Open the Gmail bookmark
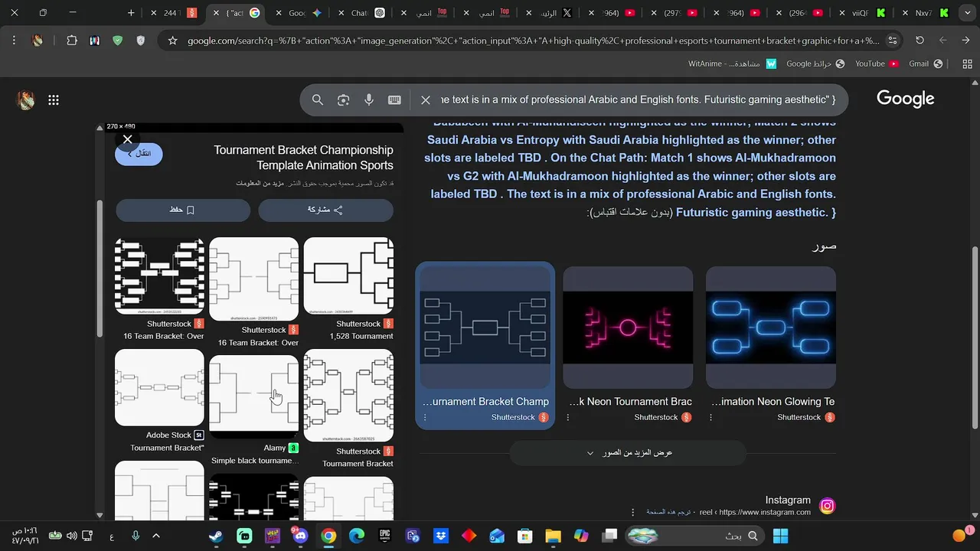Screen dimensions: 980x551 (926, 64)
